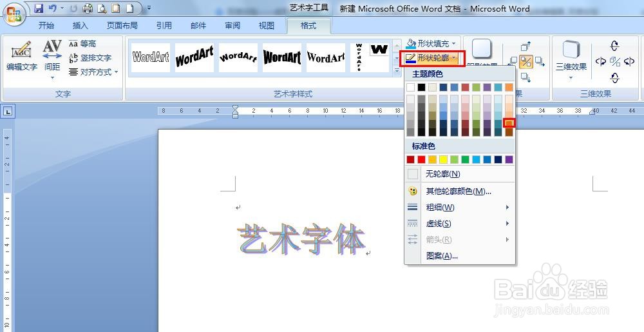644x332 pixels.
Task: Open the 三维效果 3-D effects dropdown
Action: (571, 59)
